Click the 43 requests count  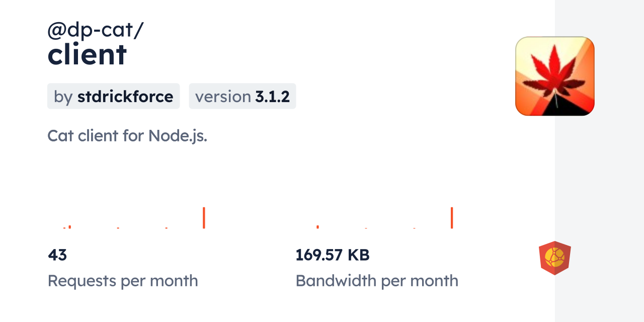(x=57, y=255)
